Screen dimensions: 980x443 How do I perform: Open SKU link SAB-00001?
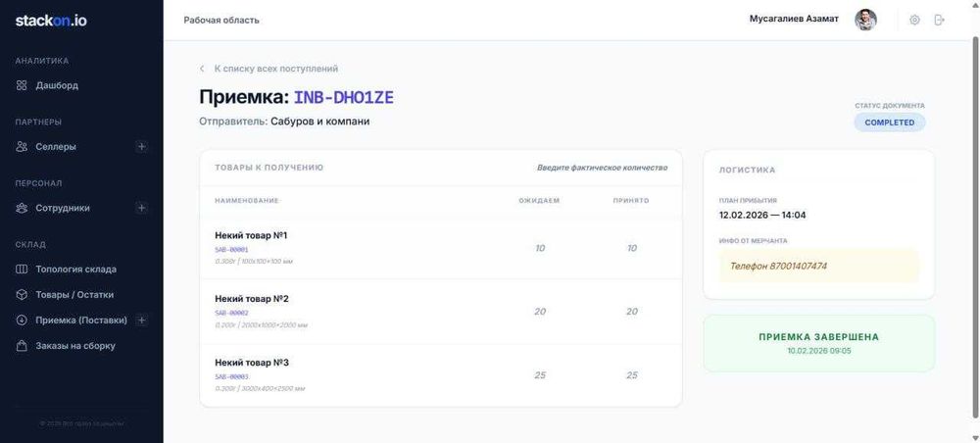coord(231,250)
